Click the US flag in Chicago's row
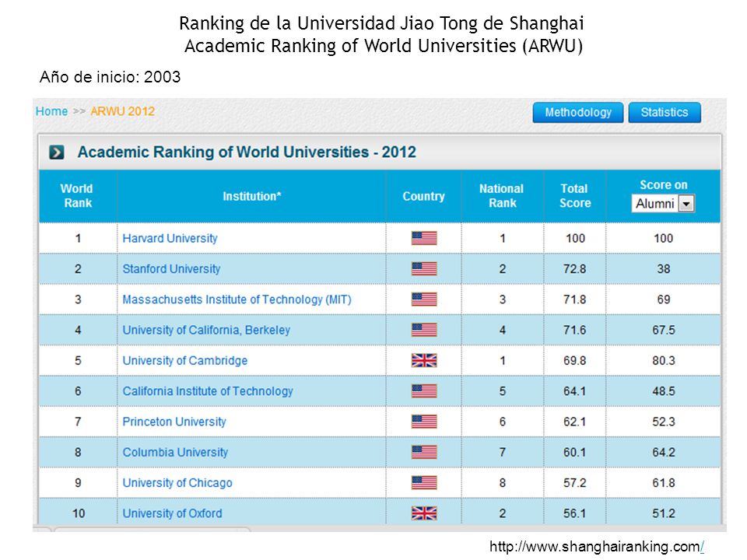 [x=424, y=483]
